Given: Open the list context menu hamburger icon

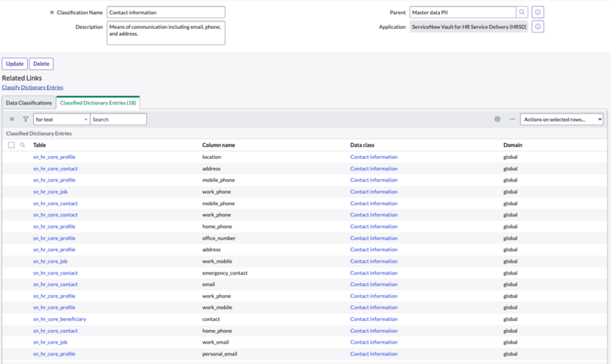Looking at the screenshot, I should point(12,119).
